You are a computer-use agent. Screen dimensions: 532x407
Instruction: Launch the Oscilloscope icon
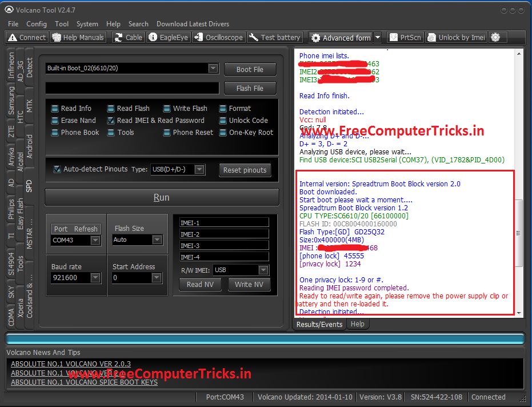click(x=198, y=37)
